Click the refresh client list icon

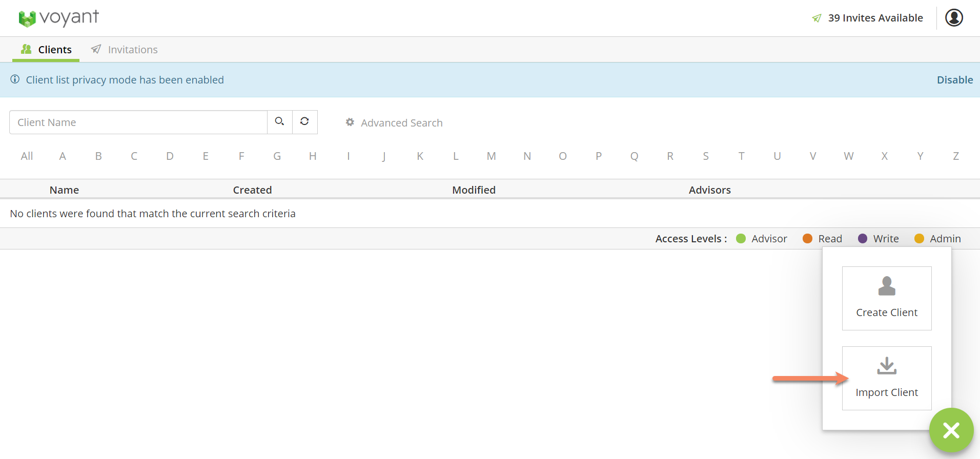pos(304,122)
